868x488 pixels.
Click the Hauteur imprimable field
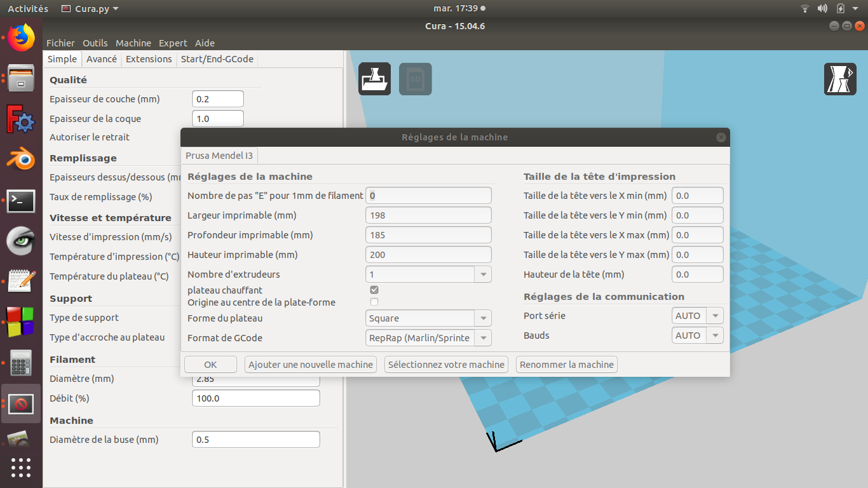click(x=429, y=255)
